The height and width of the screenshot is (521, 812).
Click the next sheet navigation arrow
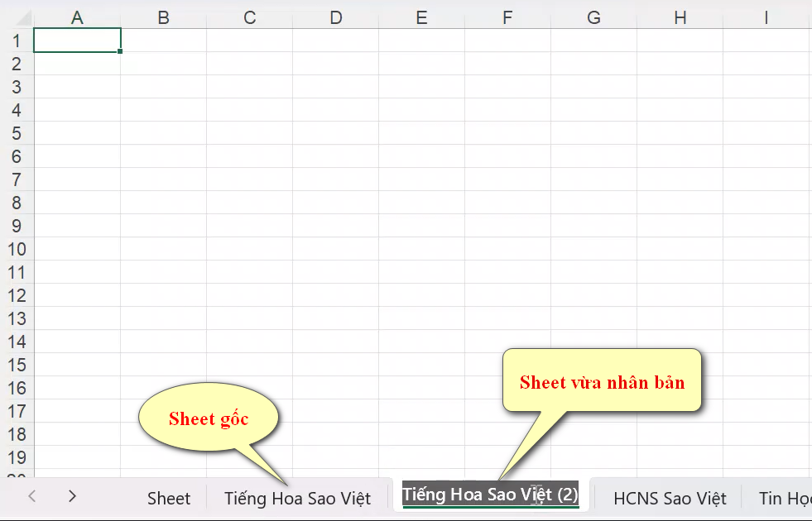click(x=71, y=497)
